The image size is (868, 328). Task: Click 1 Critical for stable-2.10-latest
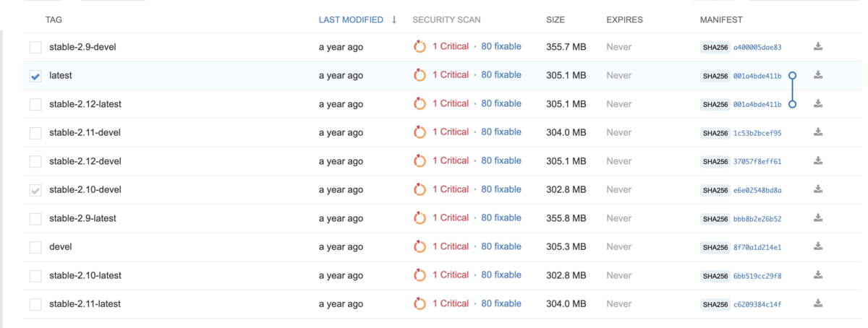point(451,275)
